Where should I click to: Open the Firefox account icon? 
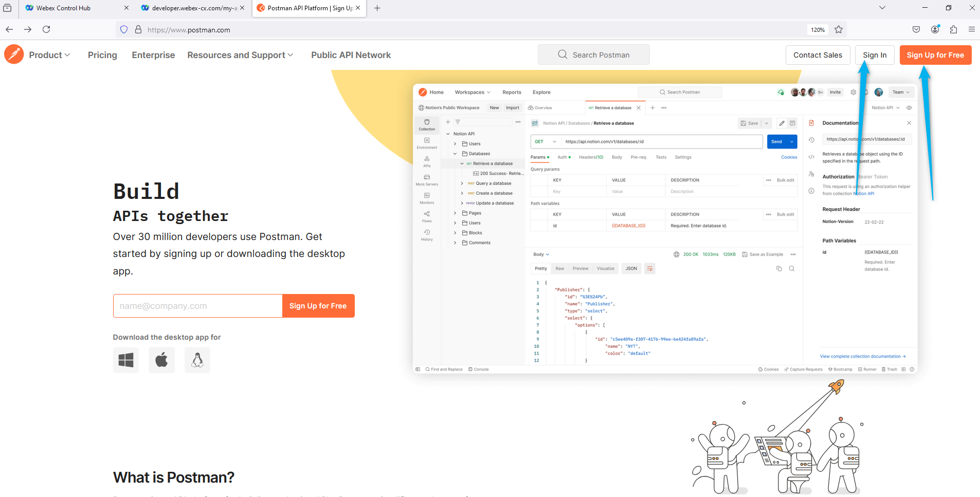(x=935, y=29)
